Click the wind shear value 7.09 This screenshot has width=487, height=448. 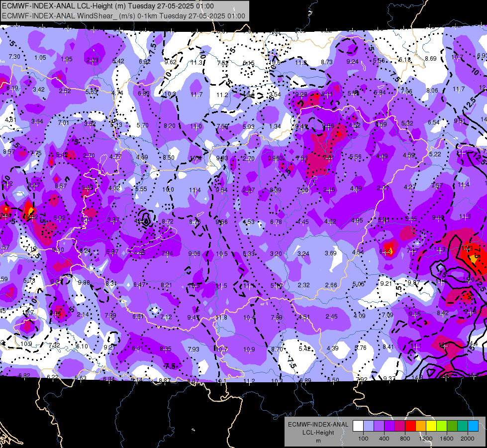[x=388, y=315]
